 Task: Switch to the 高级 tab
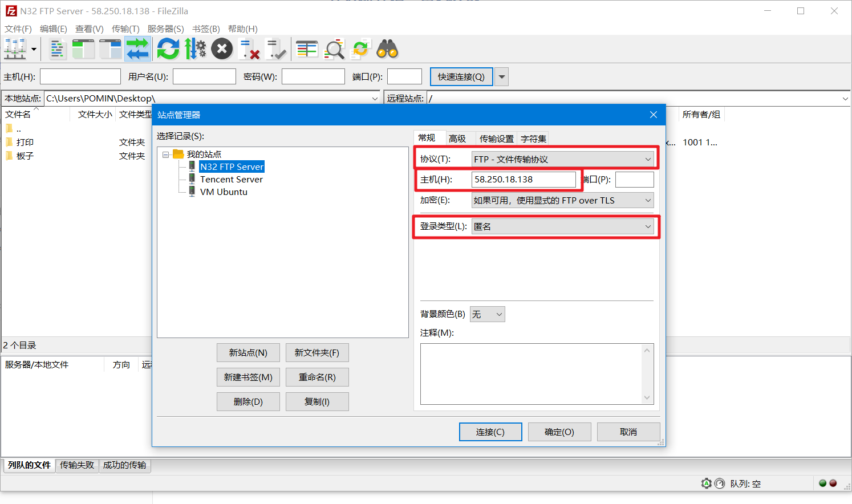click(457, 139)
